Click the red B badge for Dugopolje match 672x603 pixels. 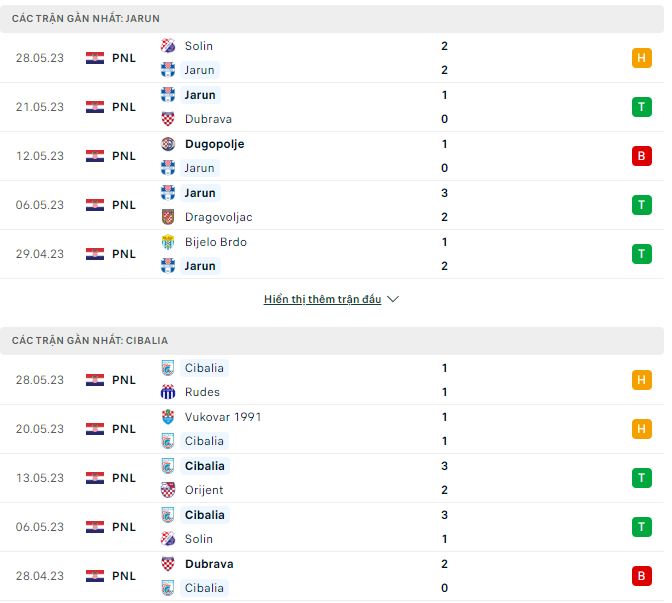point(641,156)
